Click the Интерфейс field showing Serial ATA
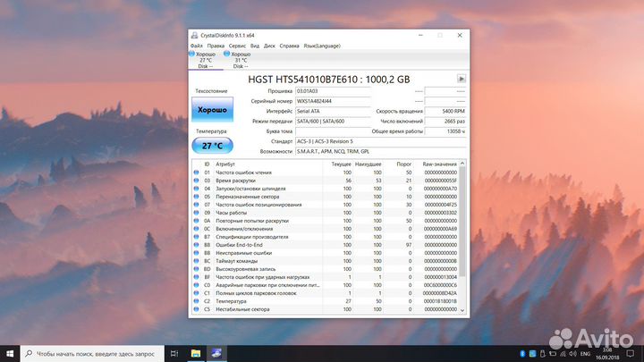644x362 pixels. [333, 111]
